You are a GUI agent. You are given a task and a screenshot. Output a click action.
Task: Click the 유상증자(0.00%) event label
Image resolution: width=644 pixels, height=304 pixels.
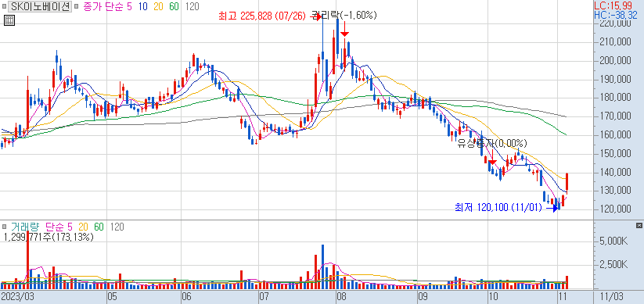click(x=493, y=144)
